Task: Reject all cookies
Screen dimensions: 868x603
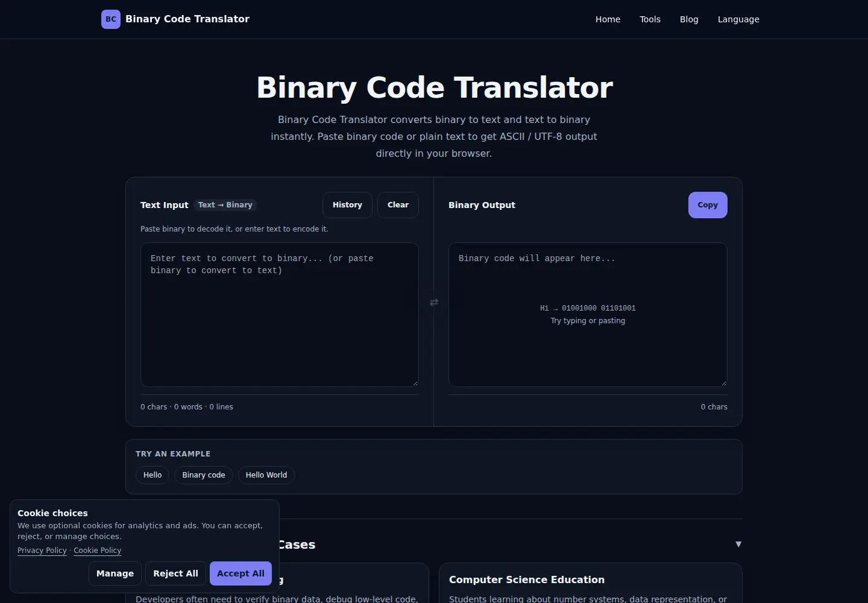Action: coord(175,573)
